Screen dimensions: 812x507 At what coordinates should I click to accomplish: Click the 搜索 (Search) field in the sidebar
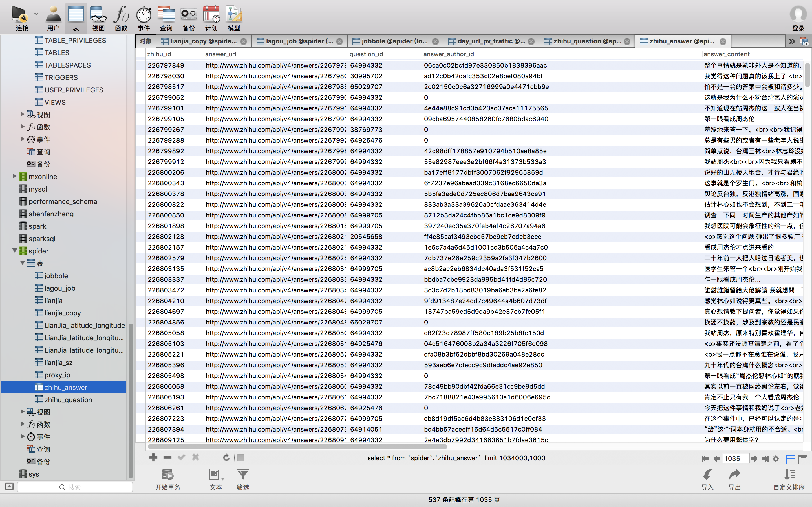pos(74,487)
